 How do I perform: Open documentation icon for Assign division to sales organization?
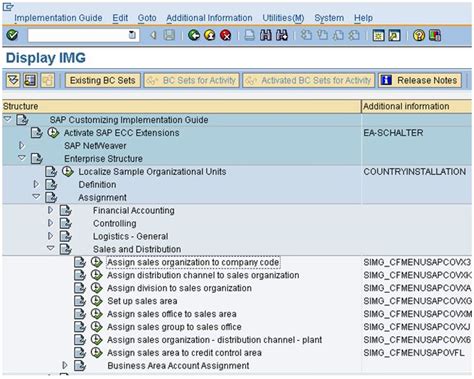click(80, 288)
